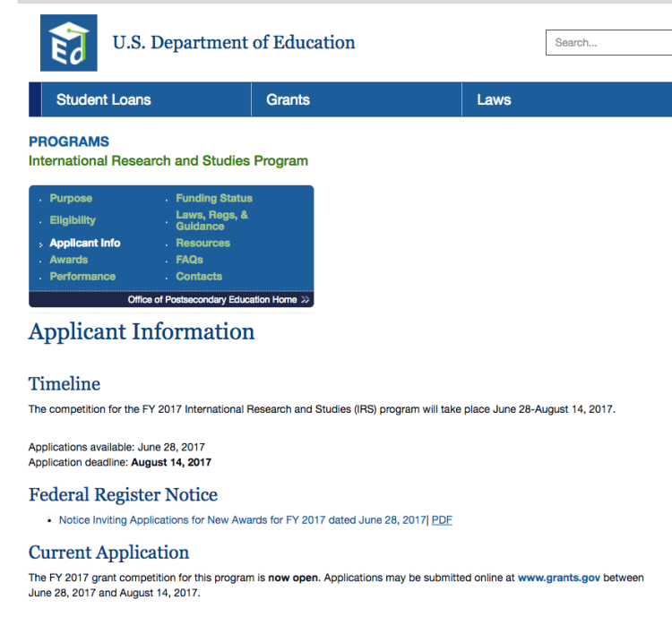This screenshot has height=617, width=672.
Task: View the Awards page
Action: coord(69,260)
